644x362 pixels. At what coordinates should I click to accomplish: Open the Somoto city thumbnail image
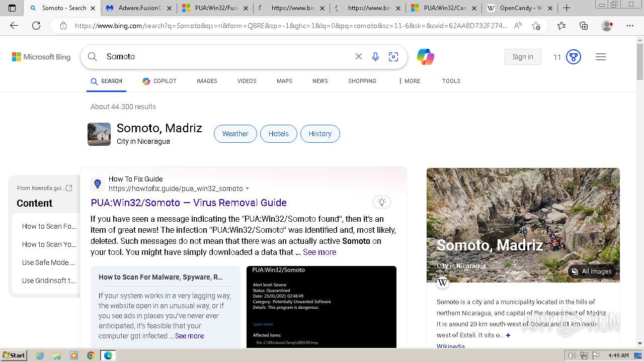[99, 134]
